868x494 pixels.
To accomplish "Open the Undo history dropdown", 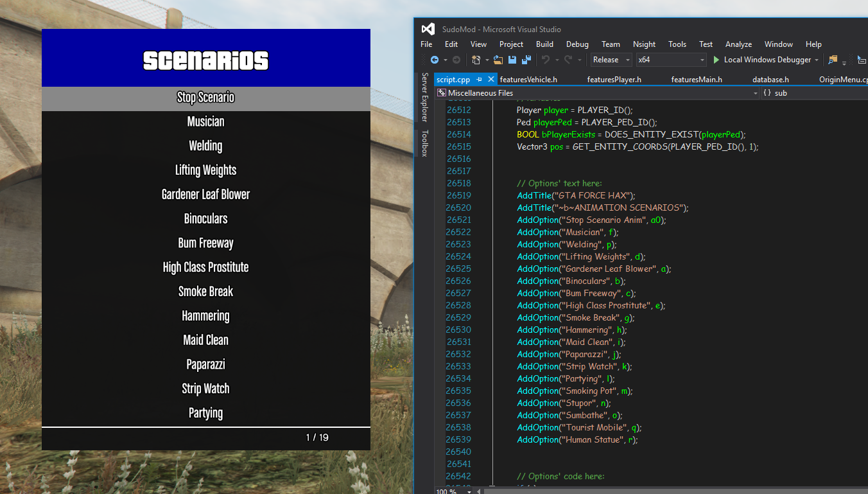I will 557,60.
